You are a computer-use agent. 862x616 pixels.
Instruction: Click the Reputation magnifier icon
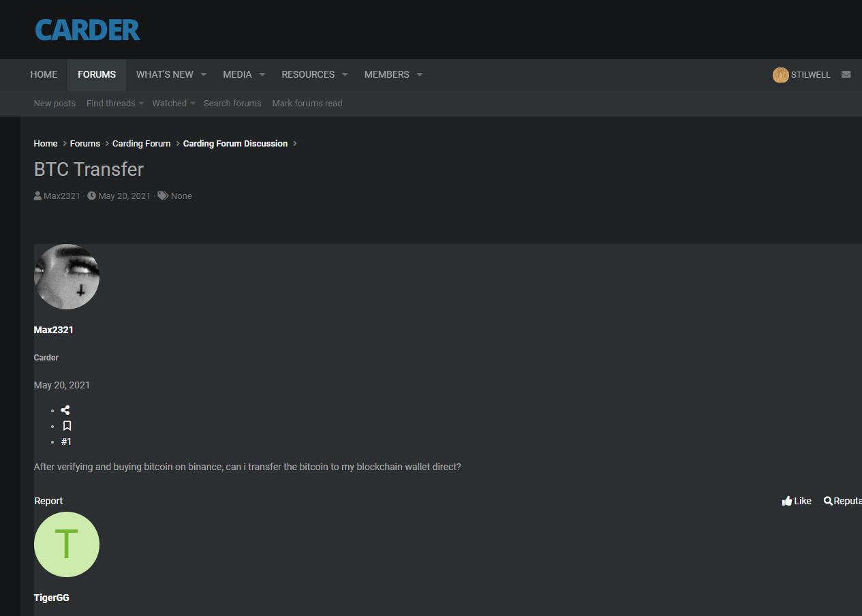click(x=828, y=501)
